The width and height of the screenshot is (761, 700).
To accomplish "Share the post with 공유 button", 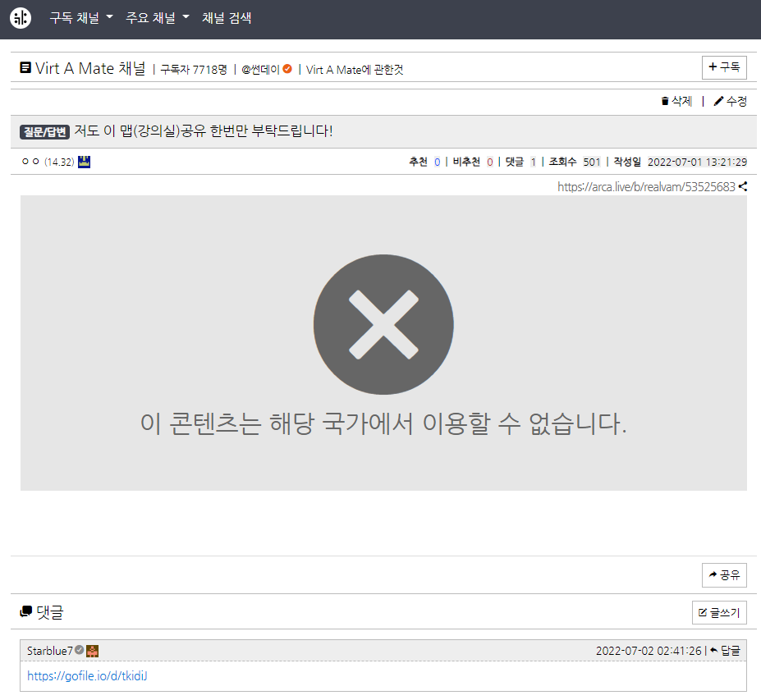I will click(x=724, y=574).
